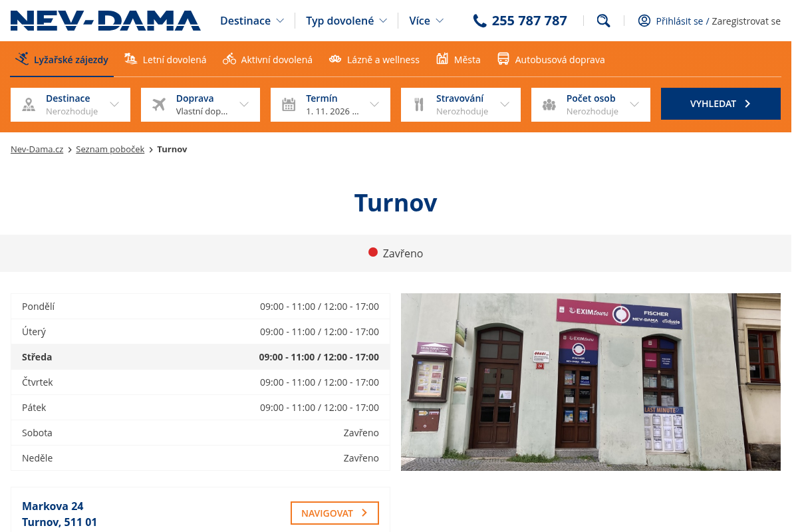Click Přihlásit se / Zaregistrovat se link
The height and width of the screenshot is (532, 798).
pyautogui.click(x=718, y=21)
